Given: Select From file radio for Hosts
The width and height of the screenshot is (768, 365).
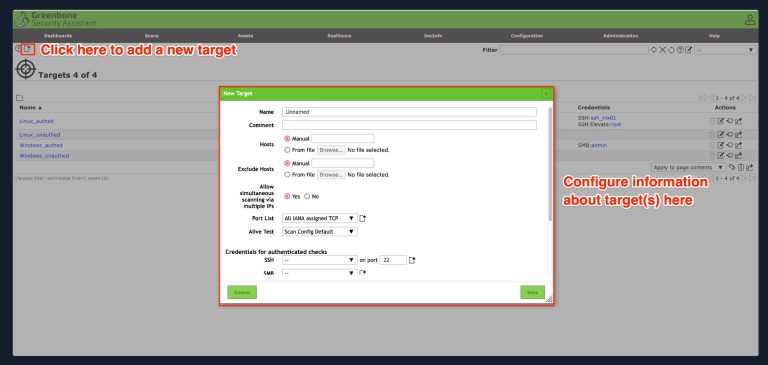Looking at the screenshot, I should [x=287, y=150].
